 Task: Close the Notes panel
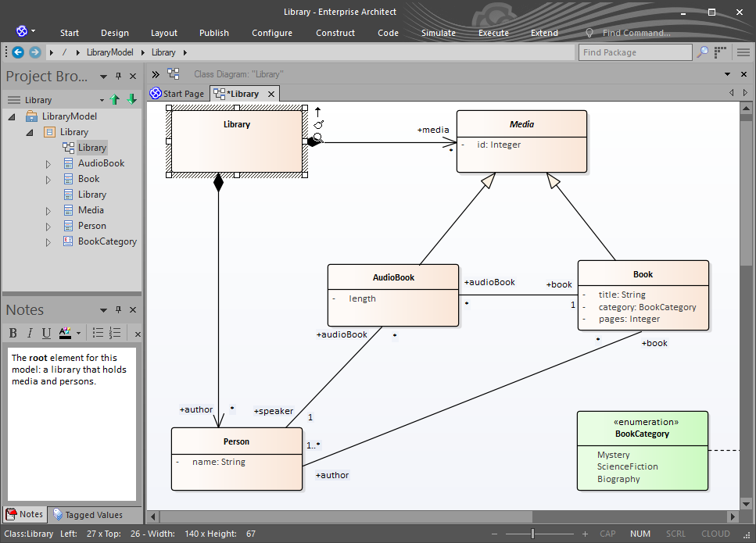point(133,310)
